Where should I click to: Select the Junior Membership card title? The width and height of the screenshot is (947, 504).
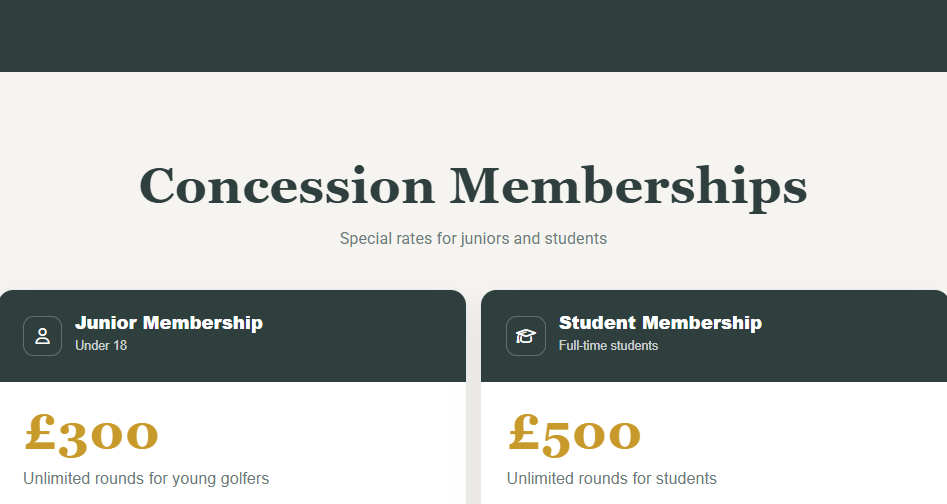(168, 322)
